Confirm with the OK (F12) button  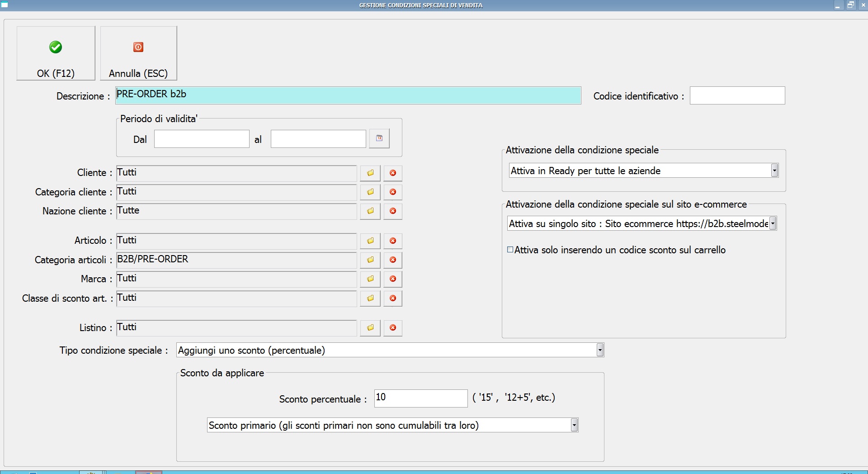tap(56, 53)
